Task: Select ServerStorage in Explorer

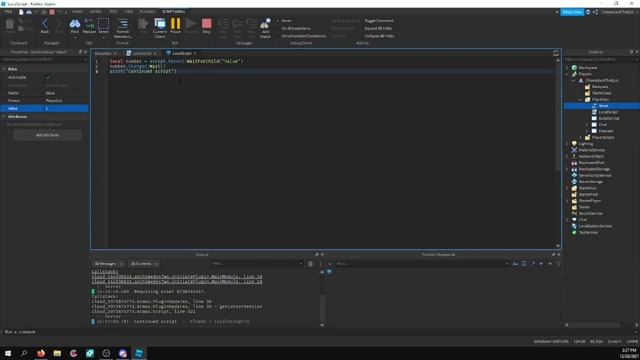Action: click(x=590, y=182)
